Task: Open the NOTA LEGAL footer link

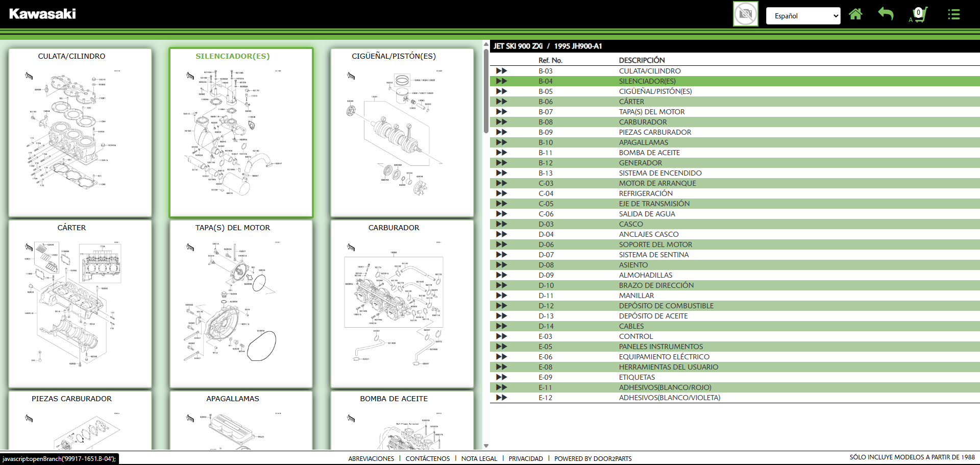Action: coord(479,458)
